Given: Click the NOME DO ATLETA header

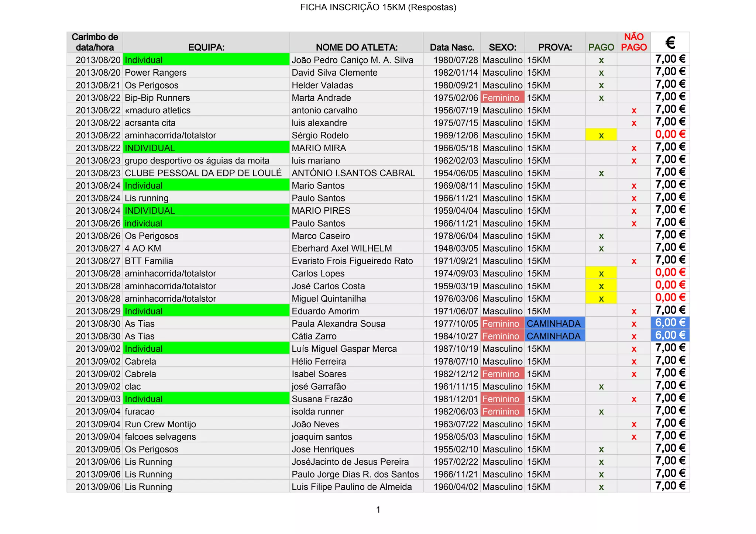Looking at the screenshot, I should click(x=357, y=47).
